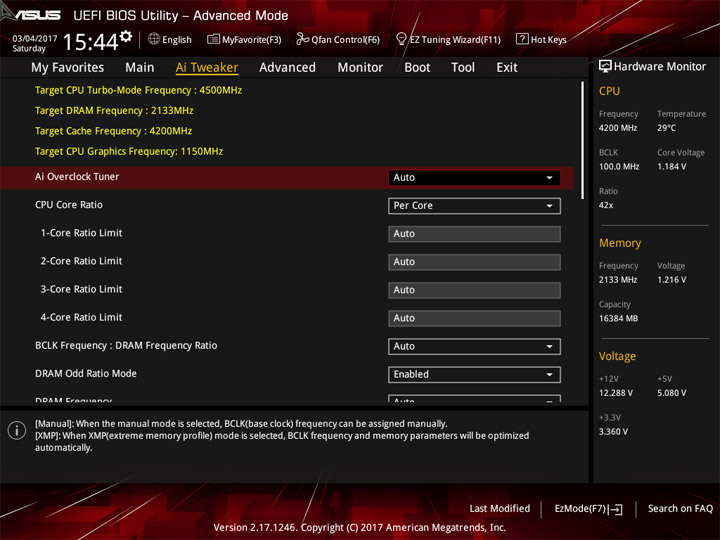The image size is (720, 540).
Task: Click Target CPU Turbo-Mode Frequency text
Action: pos(138,90)
